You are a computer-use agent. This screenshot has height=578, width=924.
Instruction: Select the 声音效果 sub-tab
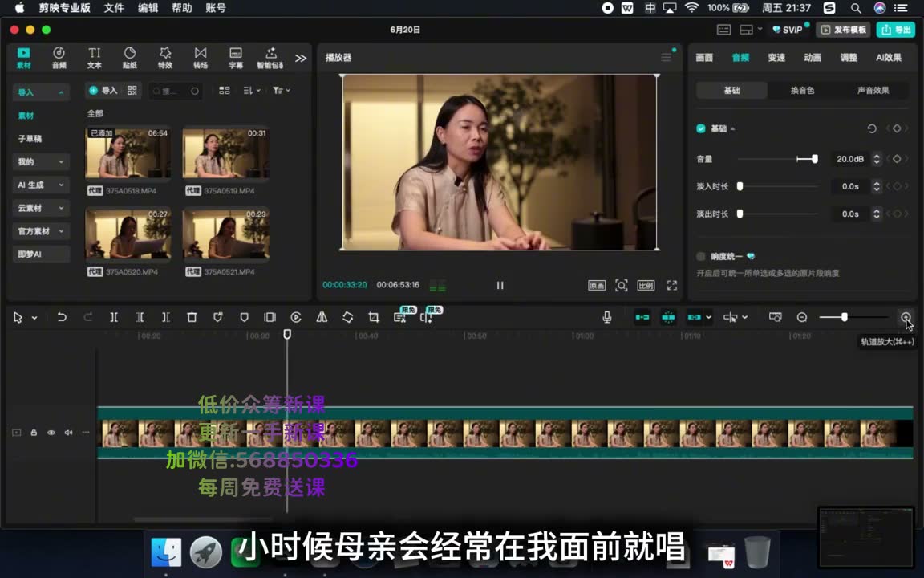point(873,90)
